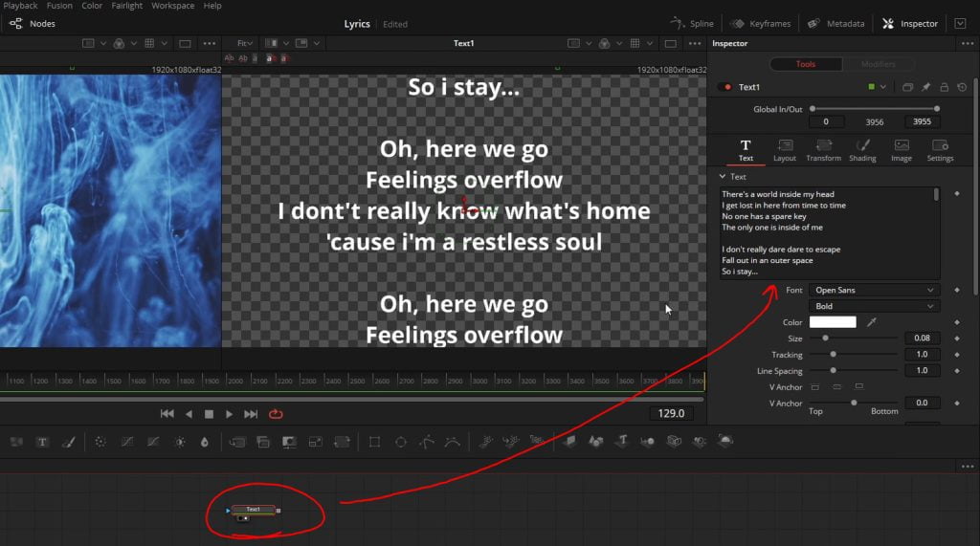980x546 pixels.
Task: Open the right viewer options menu
Action: coord(695,43)
